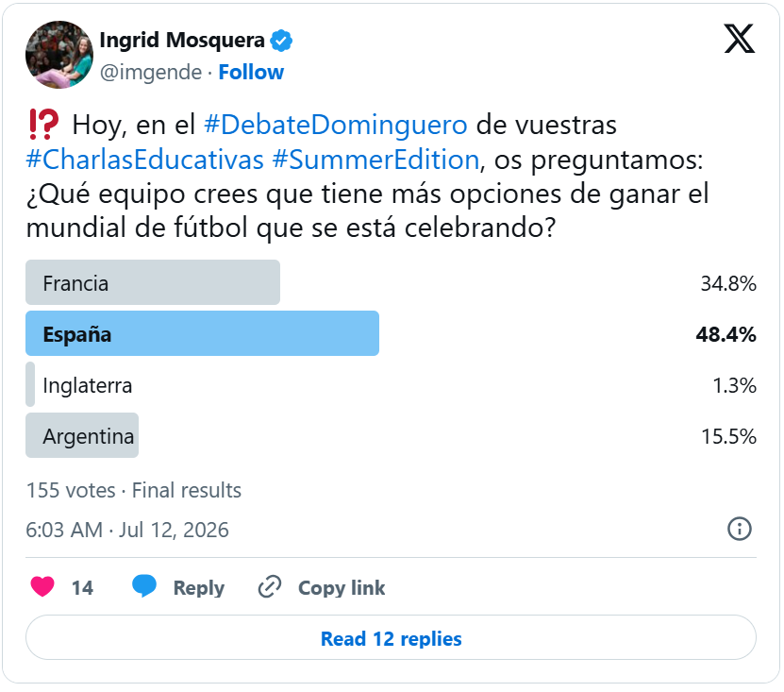Click the red exclamation question emoji
784x692 pixels.
[x=43, y=125]
